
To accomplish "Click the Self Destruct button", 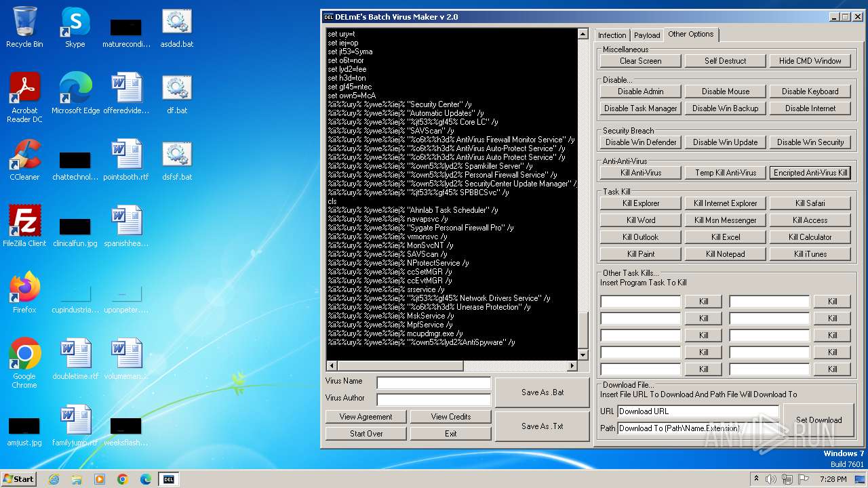I will [725, 61].
